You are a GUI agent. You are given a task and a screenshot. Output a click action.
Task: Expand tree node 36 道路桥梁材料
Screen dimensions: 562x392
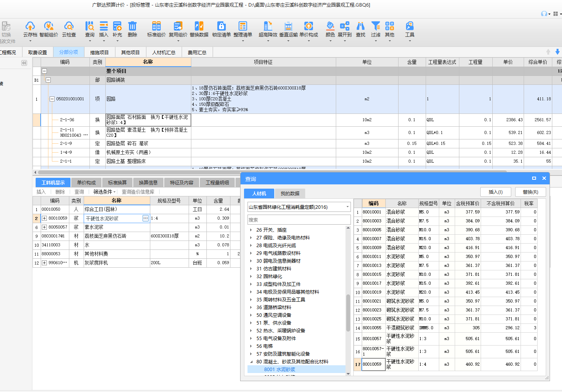(251, 307)
